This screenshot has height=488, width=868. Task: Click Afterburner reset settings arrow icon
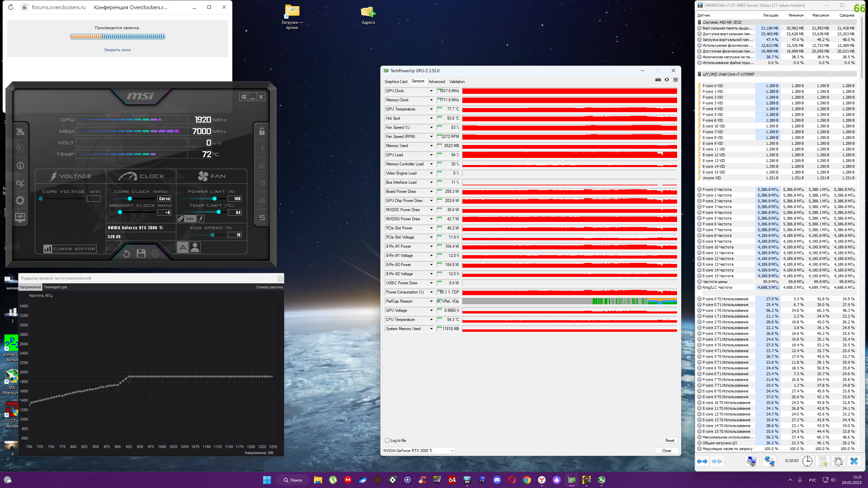[126, 253]
